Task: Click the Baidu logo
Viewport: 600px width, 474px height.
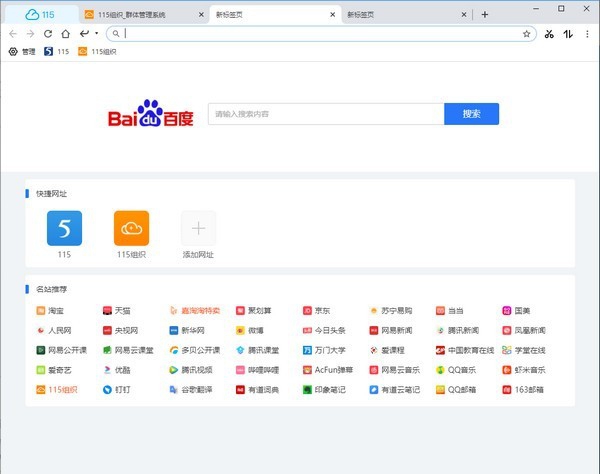Action: [151, 114]
